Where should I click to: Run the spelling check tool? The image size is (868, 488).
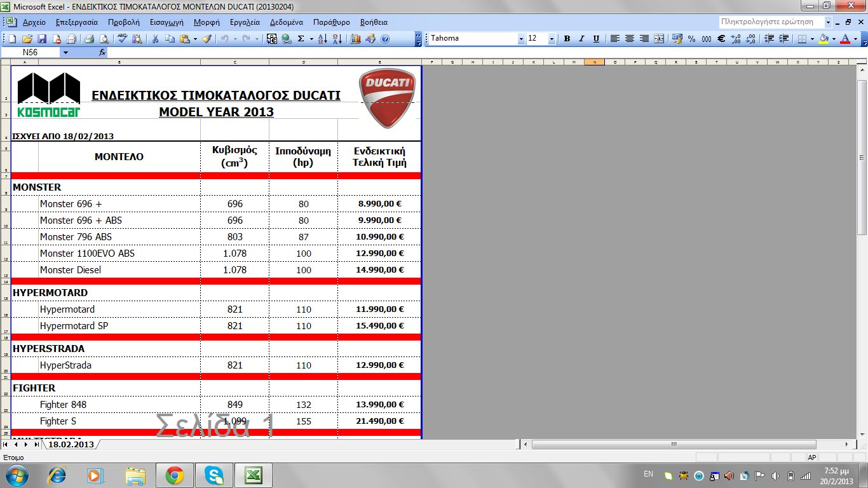tap(123, 39)
